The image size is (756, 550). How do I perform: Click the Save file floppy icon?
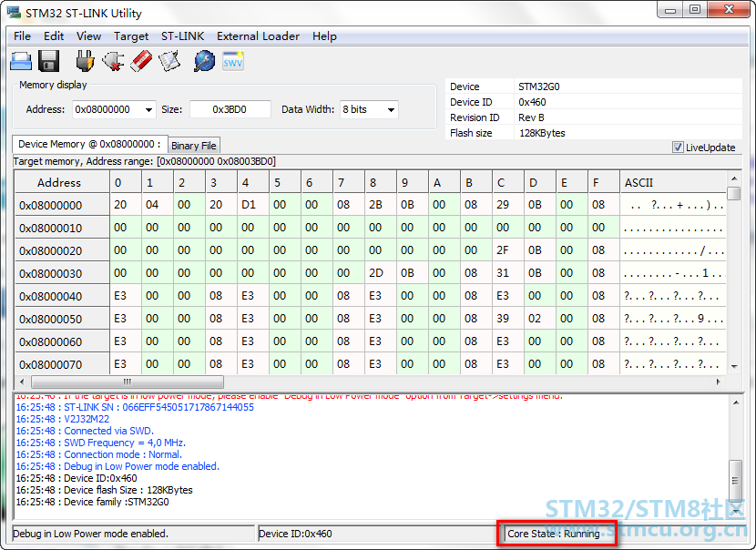(x=48, y=61)
